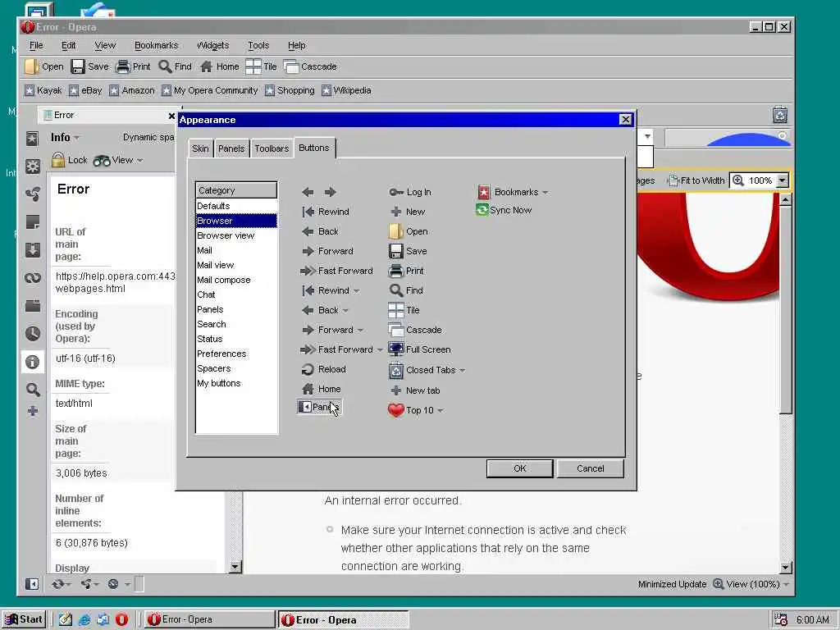Open the Notes panel icon in sidebar
This screenshot has width=840, height=630.
(32, 221)
